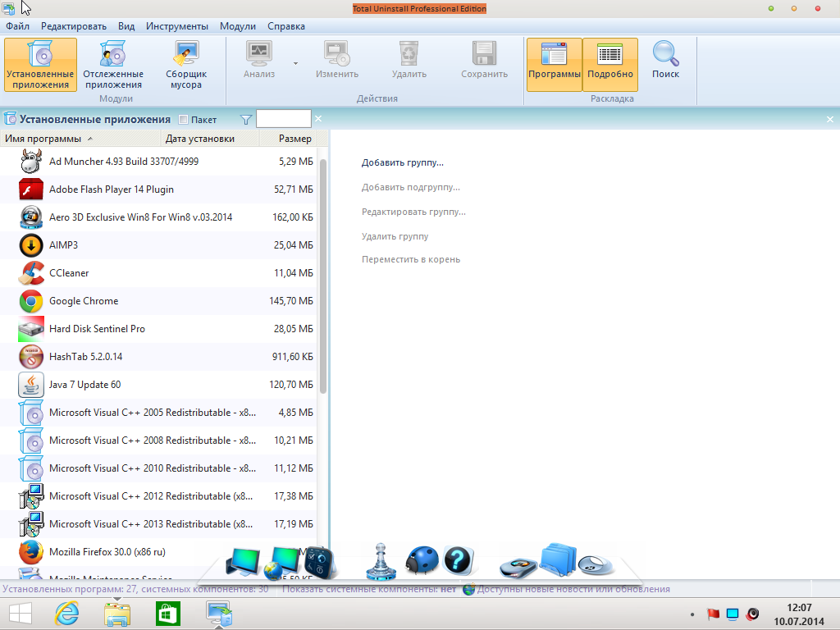Select the Adobe Flash Player icon
The image size is (840, 630).
point(31,189)
